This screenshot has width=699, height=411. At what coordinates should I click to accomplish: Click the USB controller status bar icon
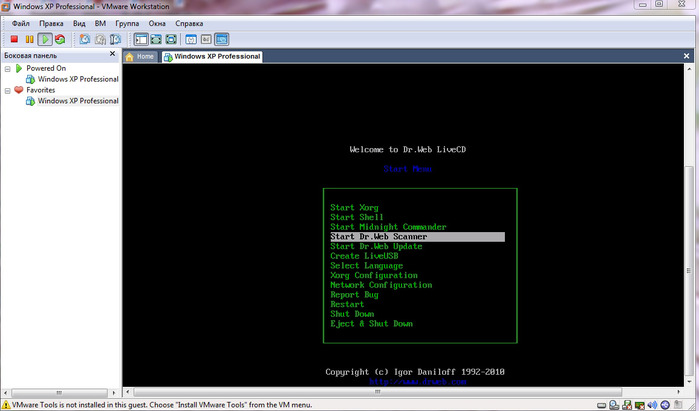(665, 405)
